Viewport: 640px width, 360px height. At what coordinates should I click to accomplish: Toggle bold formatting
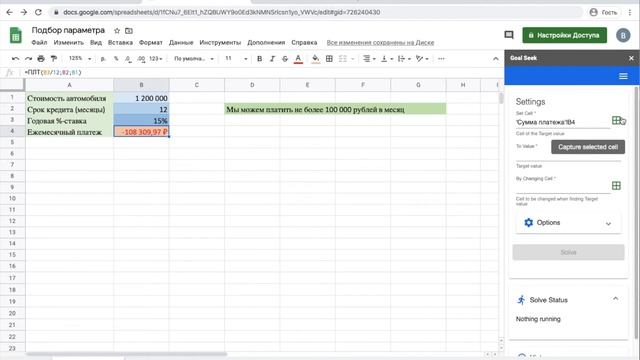click(259, 59)
